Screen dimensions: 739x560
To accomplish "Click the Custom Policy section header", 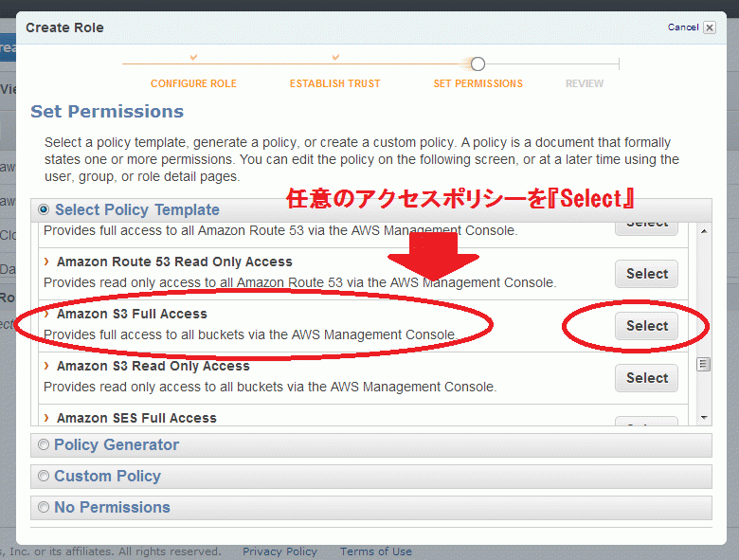I will pos(370,476).
